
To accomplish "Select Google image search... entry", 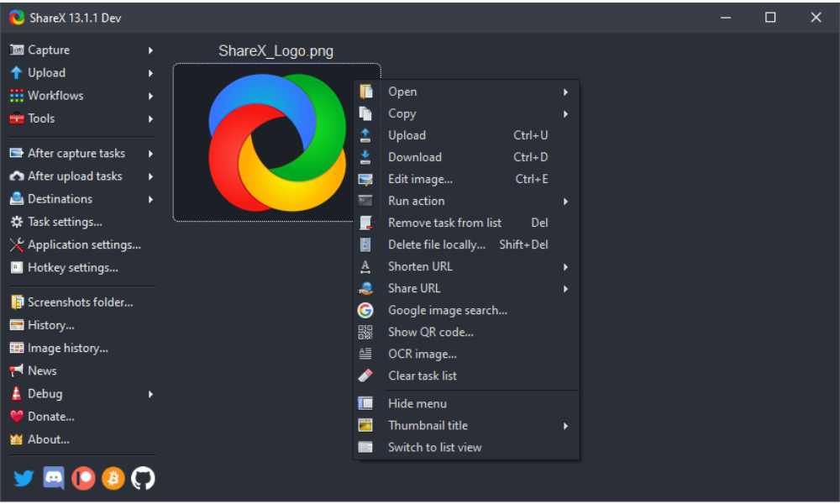I will click(465, 310).
